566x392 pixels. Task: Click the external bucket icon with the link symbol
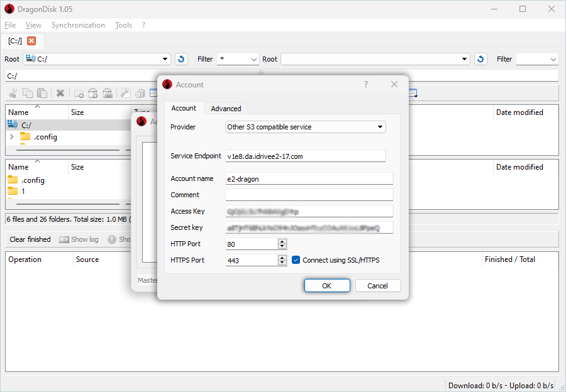[x=108, y=94]
